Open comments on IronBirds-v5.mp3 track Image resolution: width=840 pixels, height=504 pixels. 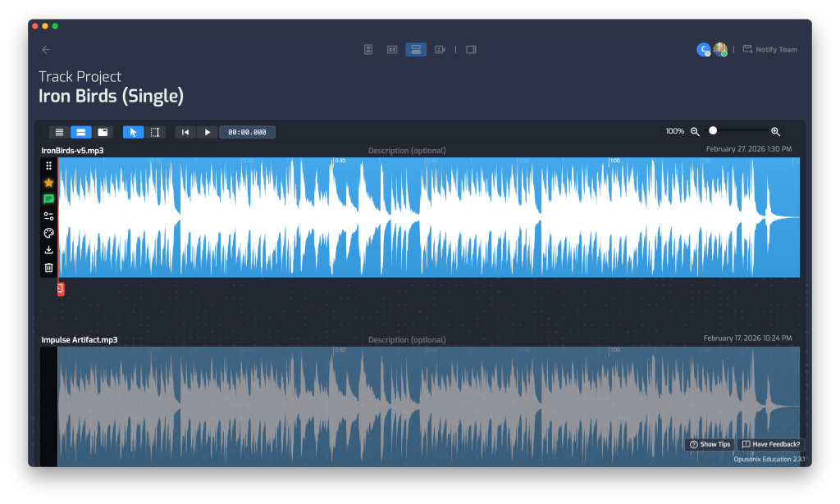click(48, 199)
